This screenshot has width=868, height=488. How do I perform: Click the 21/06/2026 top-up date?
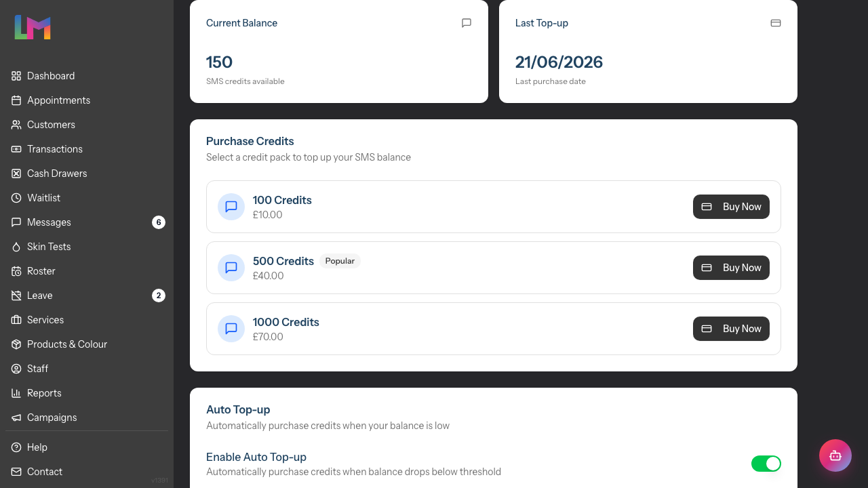click(x=559, y=62)
